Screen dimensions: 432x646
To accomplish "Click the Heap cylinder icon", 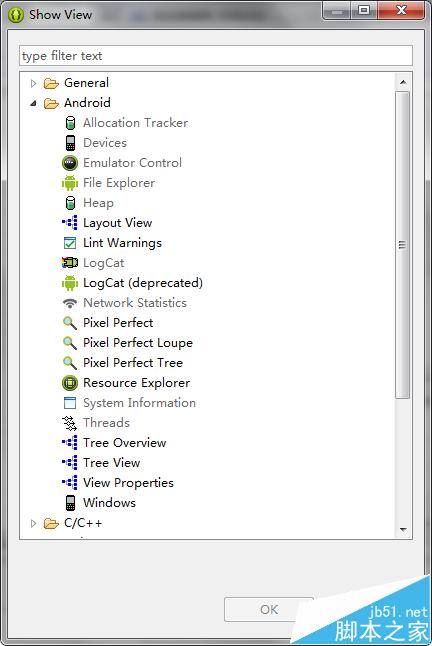I will point(70,203).
